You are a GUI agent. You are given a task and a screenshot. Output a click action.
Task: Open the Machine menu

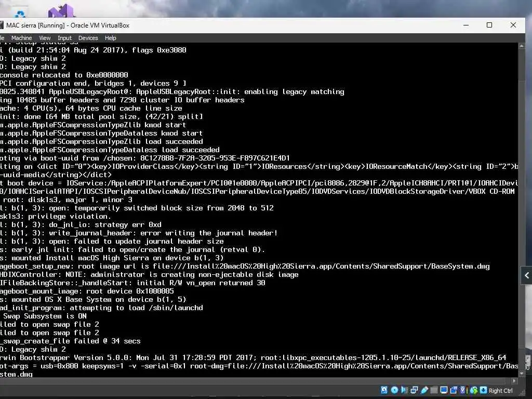[x=21, y=38]
